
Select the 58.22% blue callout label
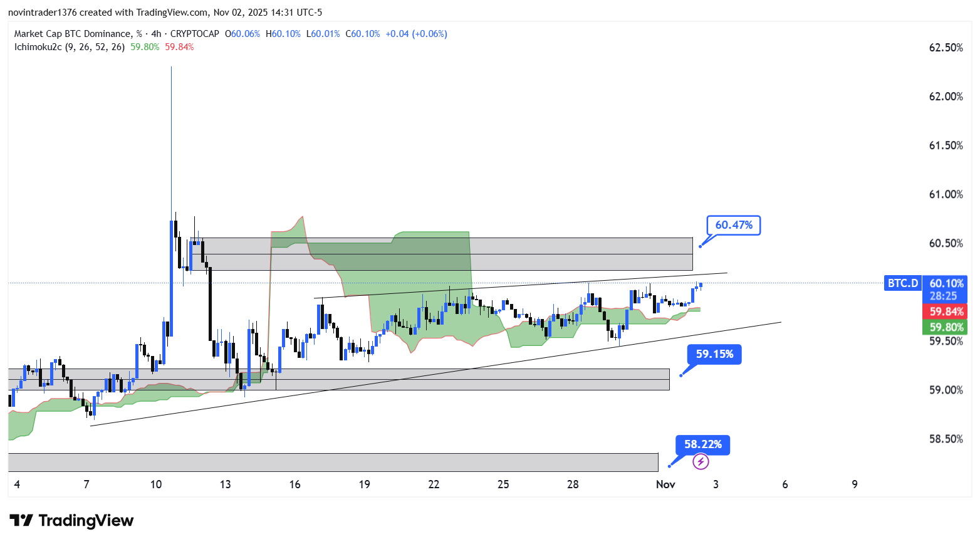click(702, 444)
